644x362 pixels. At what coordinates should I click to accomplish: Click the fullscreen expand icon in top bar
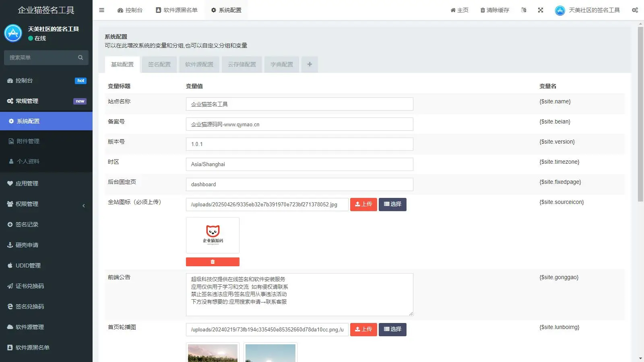click(540, 10)
